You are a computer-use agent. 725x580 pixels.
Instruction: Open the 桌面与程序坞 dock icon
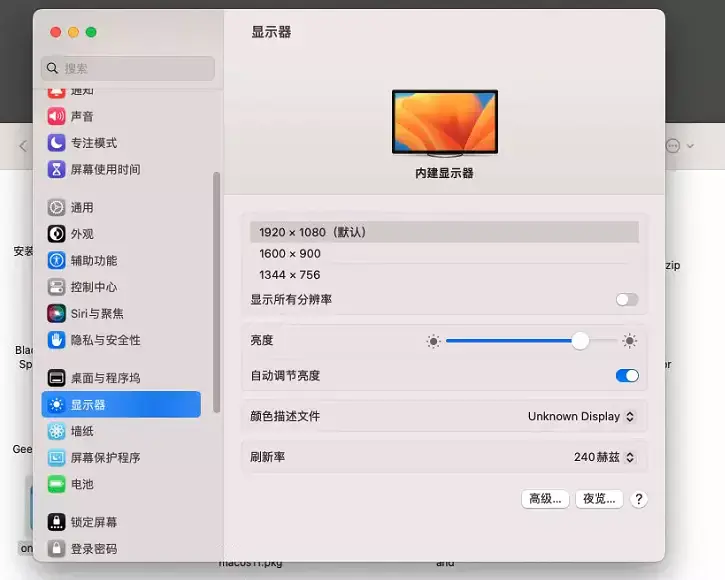56,378
